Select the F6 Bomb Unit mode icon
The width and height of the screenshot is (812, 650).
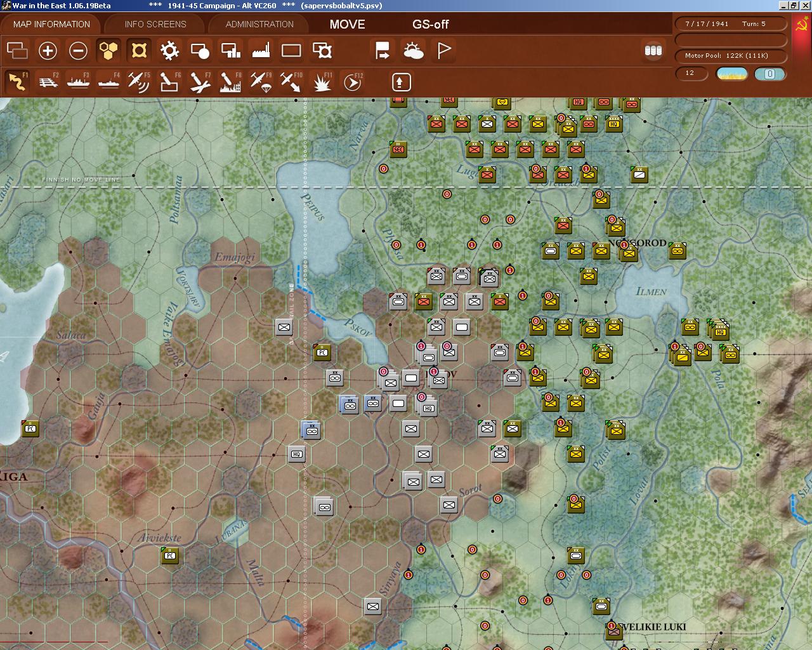169,82
